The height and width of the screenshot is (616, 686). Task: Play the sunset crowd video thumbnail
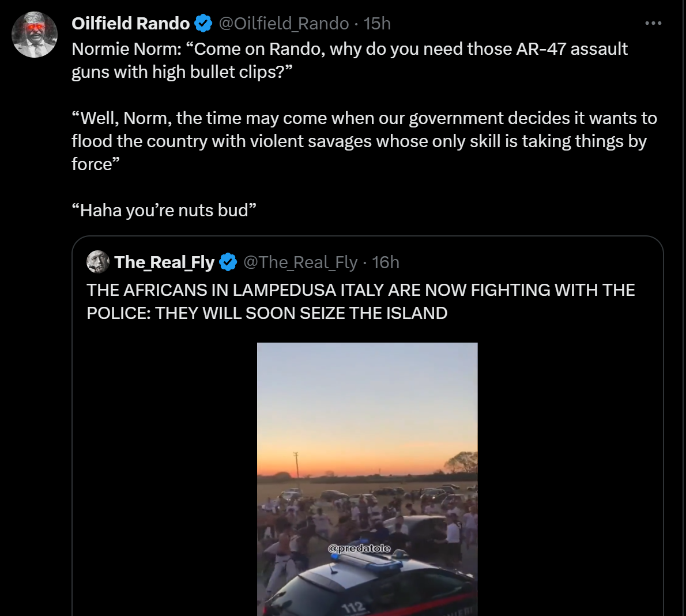[367, 479]
